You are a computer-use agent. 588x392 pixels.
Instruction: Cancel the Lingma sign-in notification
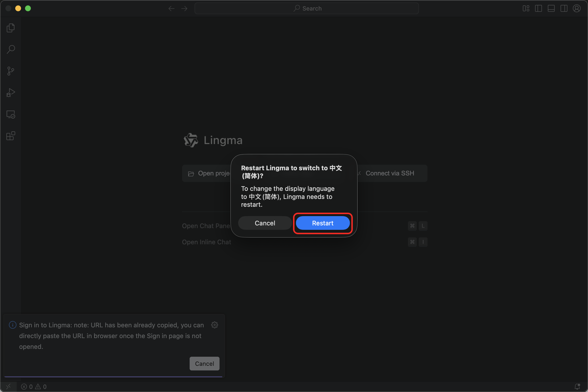(x=204, y=364)
